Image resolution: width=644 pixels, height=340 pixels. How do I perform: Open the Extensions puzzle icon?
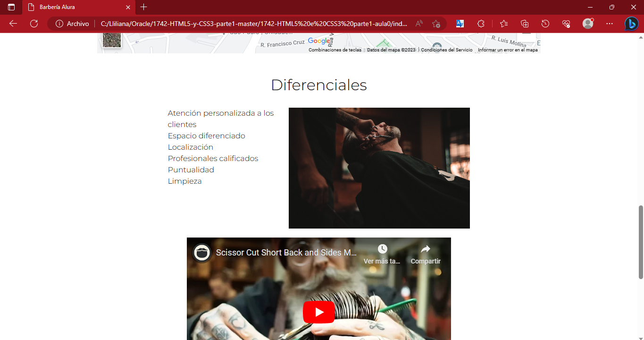pos(481,24)
